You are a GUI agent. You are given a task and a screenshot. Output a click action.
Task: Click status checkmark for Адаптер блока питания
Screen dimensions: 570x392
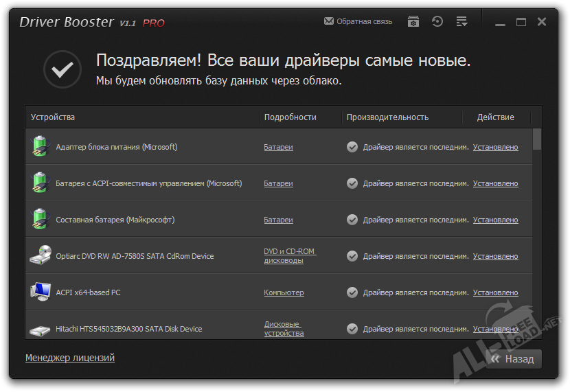[352, 147]
